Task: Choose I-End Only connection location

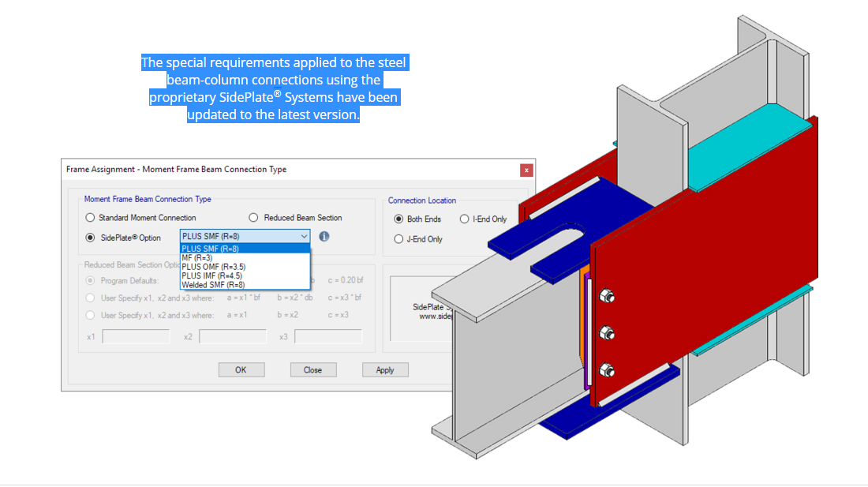Action: click(465, 219)
